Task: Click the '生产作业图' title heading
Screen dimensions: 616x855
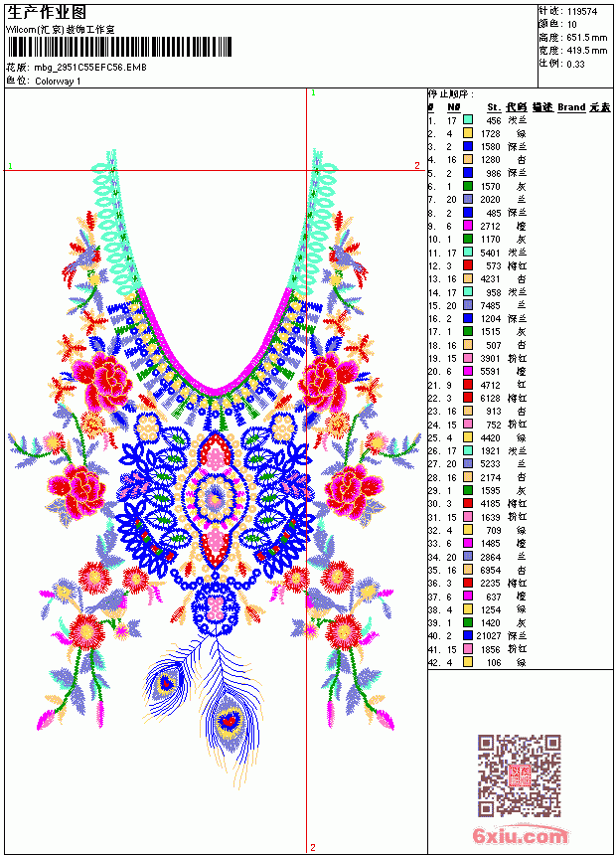Action: (47, 12)
